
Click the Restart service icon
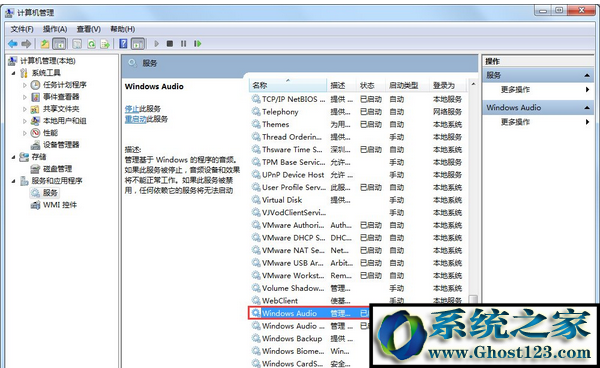(x=197, y=44)
